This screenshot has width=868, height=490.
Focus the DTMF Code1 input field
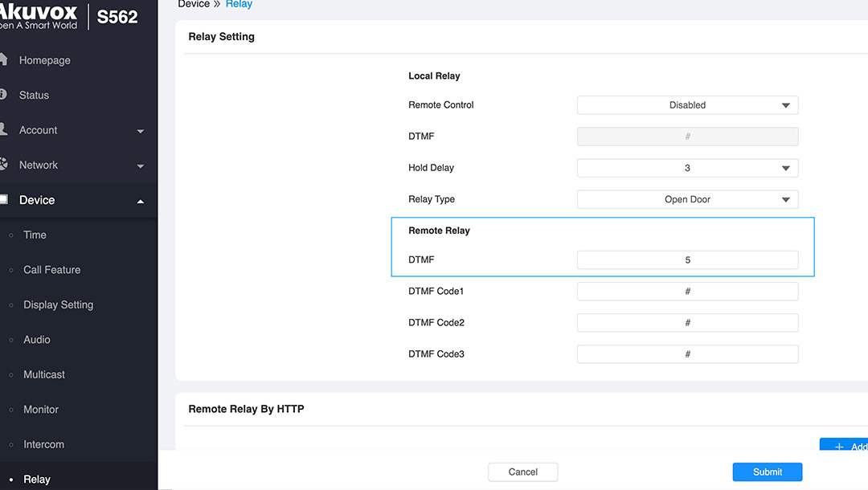tap(687, 291)
